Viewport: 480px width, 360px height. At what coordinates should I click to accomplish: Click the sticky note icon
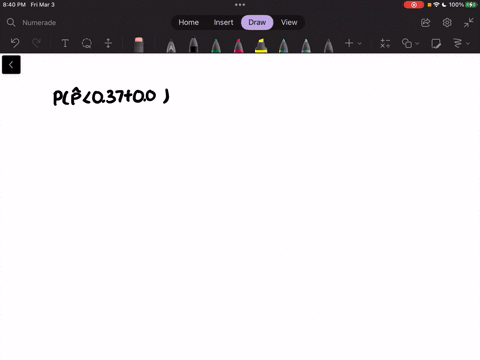point(436,43)
